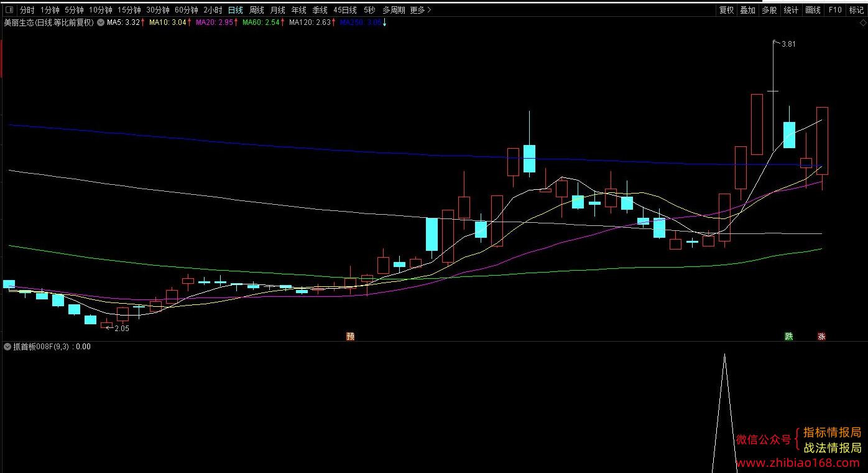Click the MA60: 2.54 label
Image resolution: width=868 pixels, height=473 pixels.
[261, 22]
